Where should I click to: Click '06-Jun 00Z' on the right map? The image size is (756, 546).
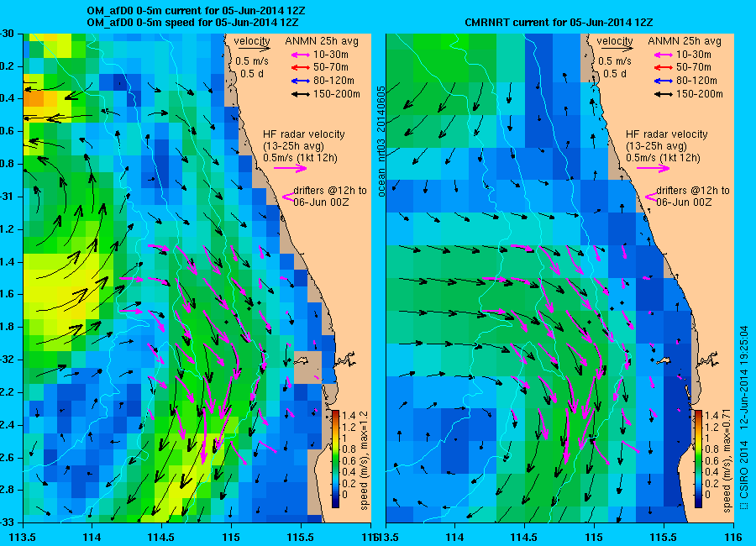click(684, 202)
